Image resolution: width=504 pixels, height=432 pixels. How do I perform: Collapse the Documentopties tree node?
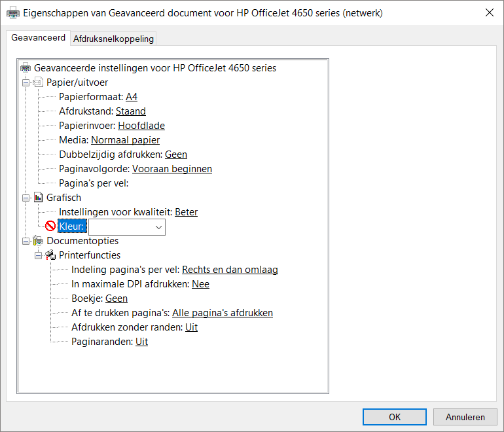coord(26,241)
